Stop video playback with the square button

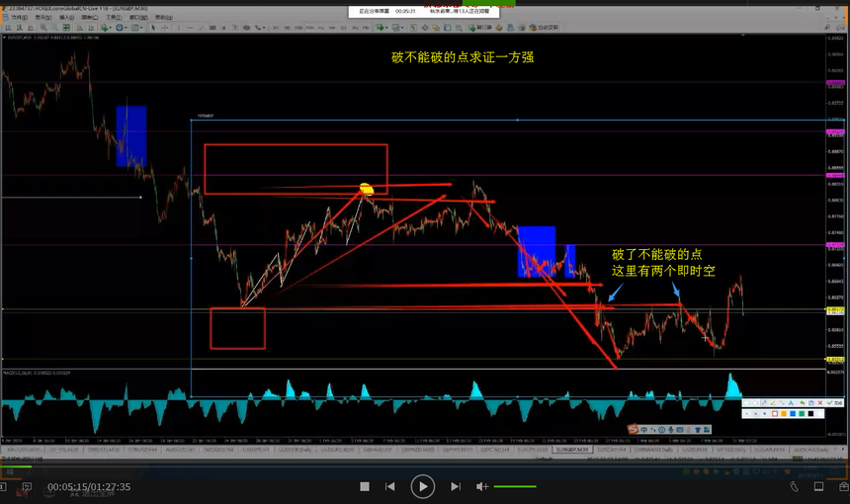click(365, 486)
